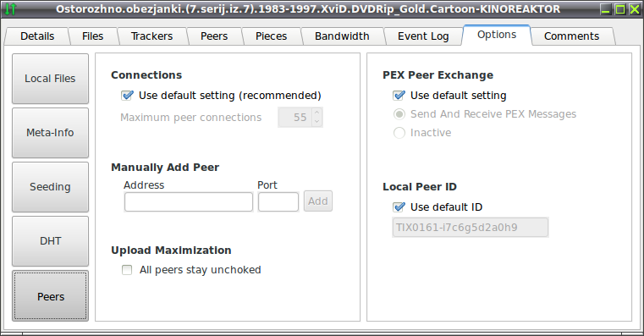
Task: Click the Maximum peer connections label
Action: [x=190, y=118]
